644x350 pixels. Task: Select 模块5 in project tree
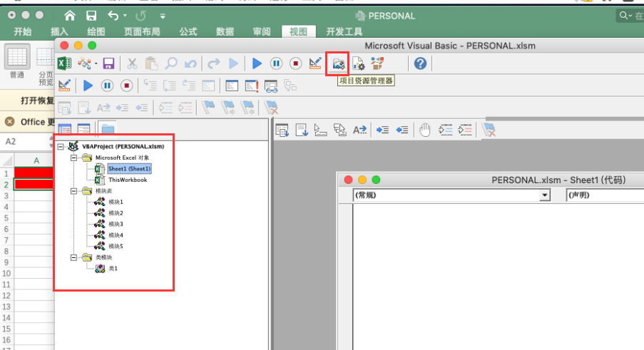[x=116, y=246]
